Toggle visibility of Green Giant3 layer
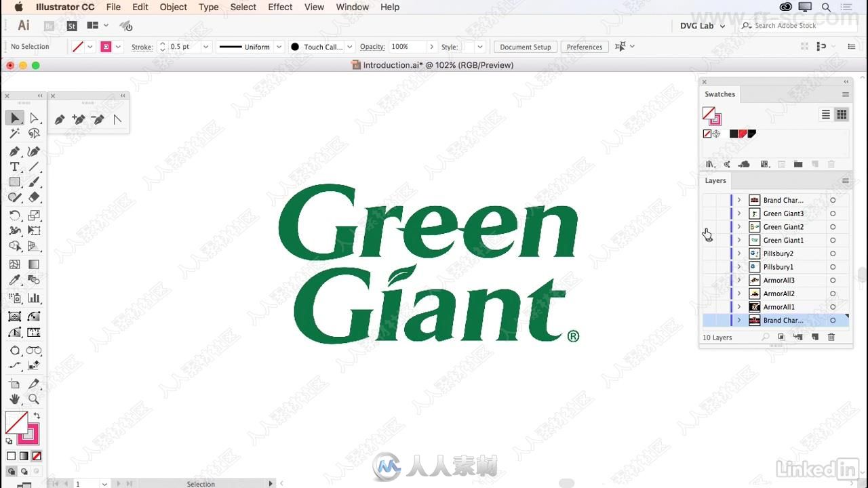The image size is (868, 488). 708,213
